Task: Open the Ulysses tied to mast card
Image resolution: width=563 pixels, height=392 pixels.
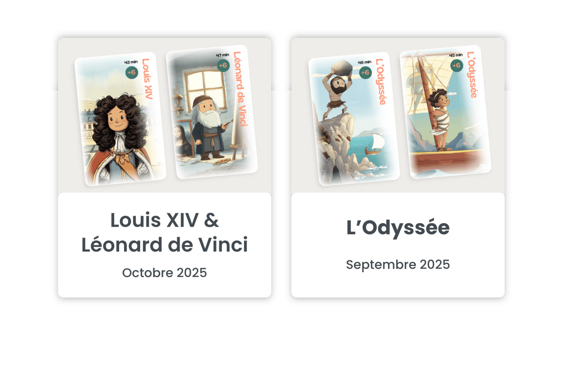Action: pos(445,112)
